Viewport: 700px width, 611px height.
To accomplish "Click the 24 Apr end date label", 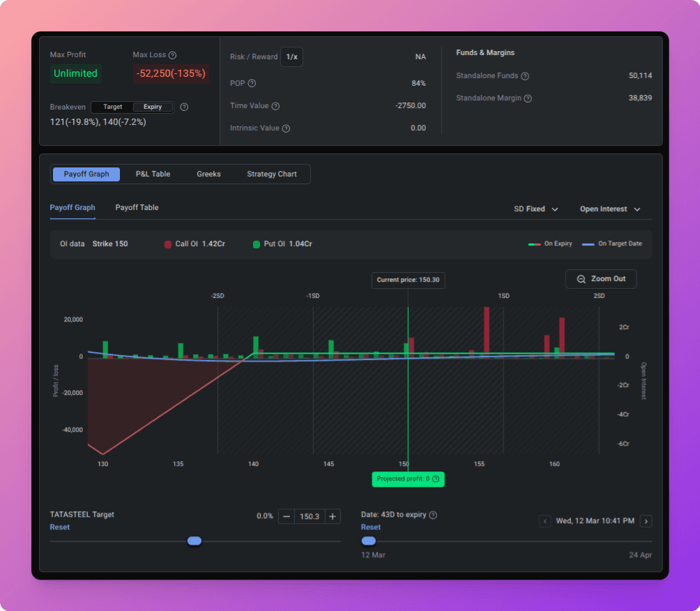I will click(640, 555).
